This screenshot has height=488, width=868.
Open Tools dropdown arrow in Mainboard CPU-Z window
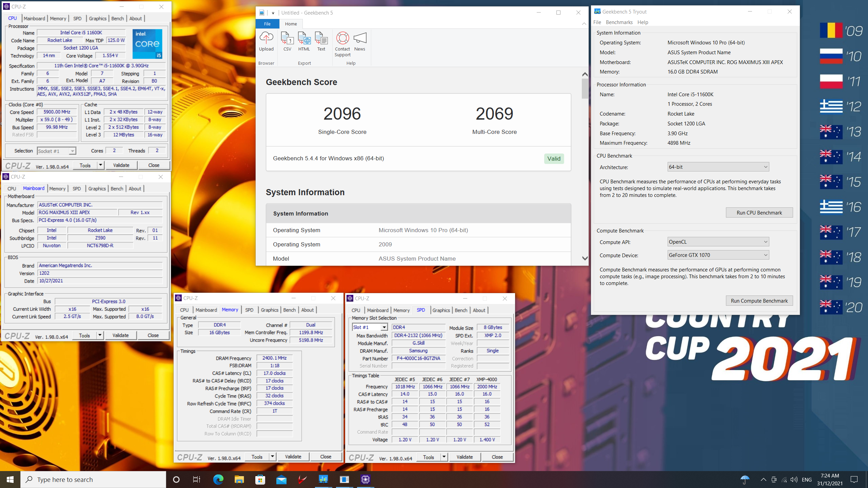100,335
